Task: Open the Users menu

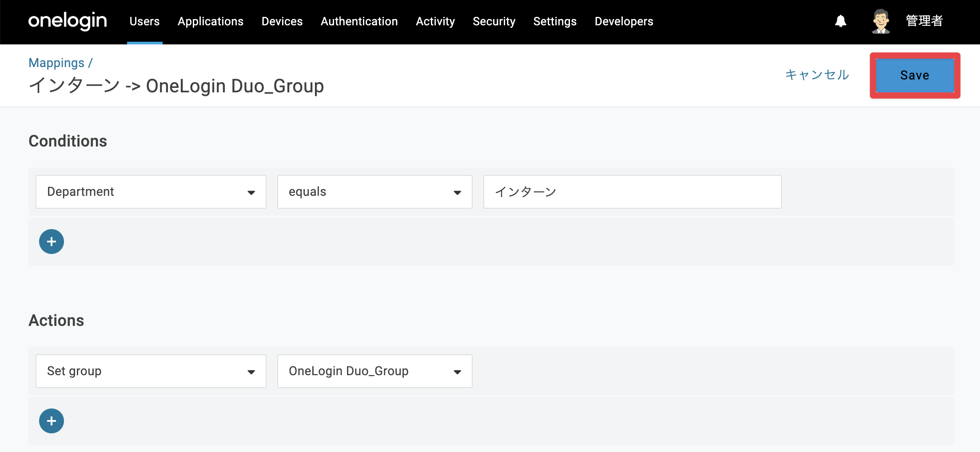Action: coord(144,21)
